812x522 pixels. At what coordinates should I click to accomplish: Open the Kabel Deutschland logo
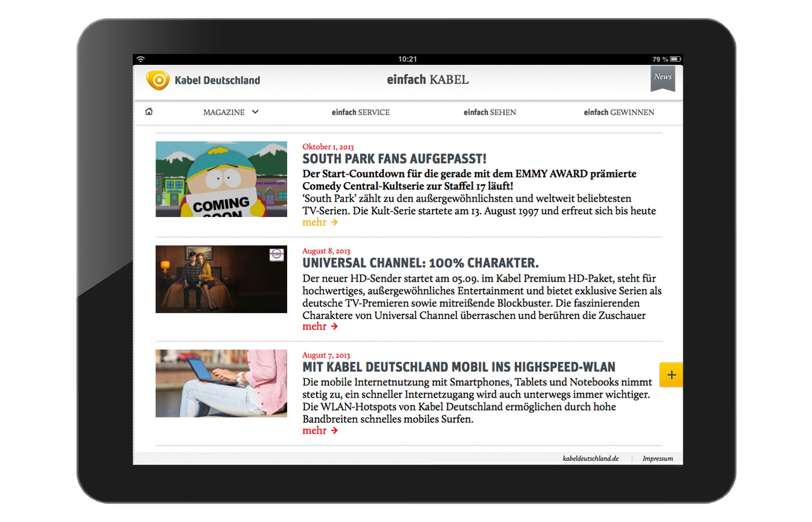(x=203, y=80)
